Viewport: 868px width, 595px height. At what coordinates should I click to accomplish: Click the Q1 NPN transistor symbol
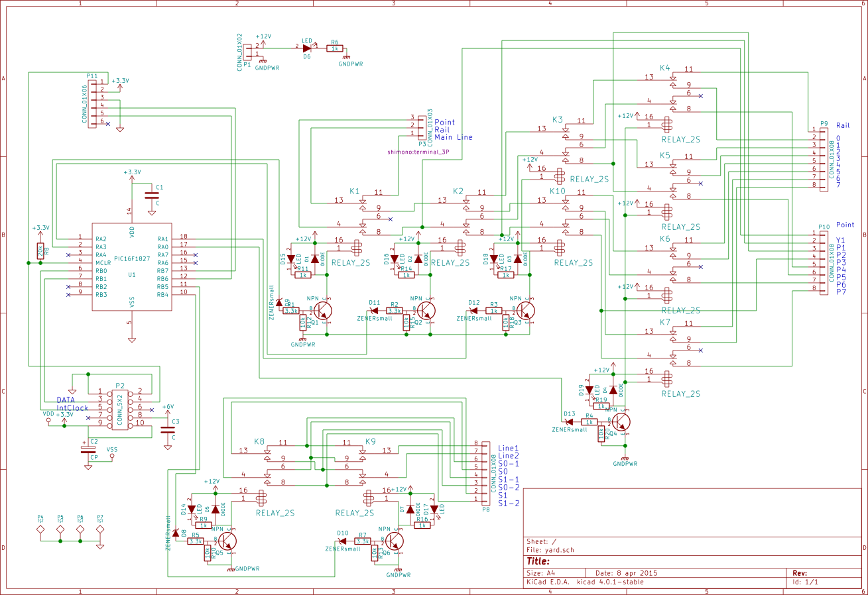click(x=324, y=310)
